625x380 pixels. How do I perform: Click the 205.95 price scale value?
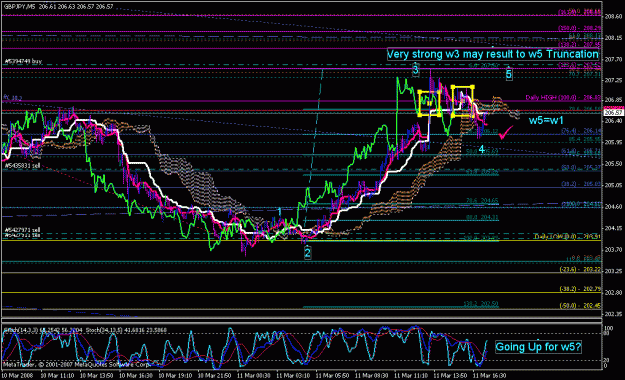click(x=613, y=142)
